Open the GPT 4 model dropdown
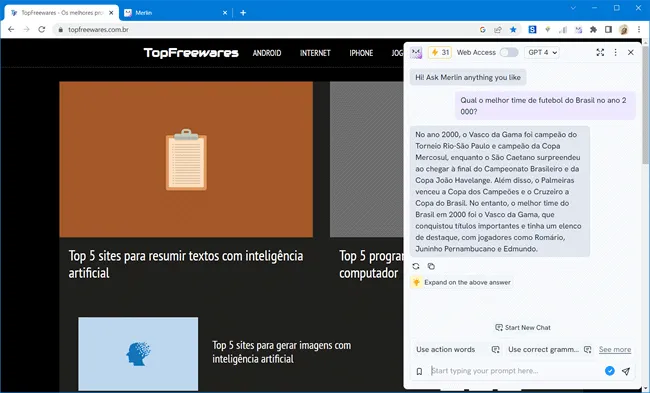The image size is (650, 393). tap(542, 52)
